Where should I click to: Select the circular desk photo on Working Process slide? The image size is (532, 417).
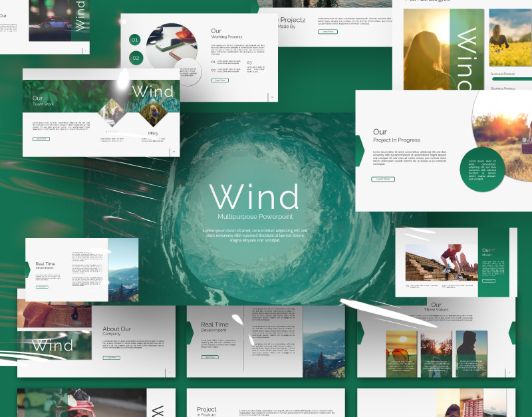tap(172, 47)
